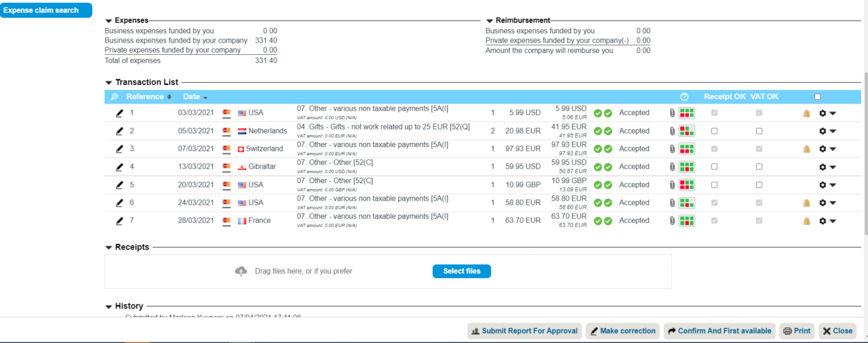Toggle the select-all checkbox in the table header
Viewport: 868px width, 343px height.
point(817,97)
